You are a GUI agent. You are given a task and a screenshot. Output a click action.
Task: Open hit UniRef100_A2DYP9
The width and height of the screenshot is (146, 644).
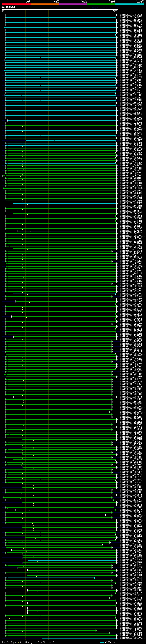[x=131, y=636]
